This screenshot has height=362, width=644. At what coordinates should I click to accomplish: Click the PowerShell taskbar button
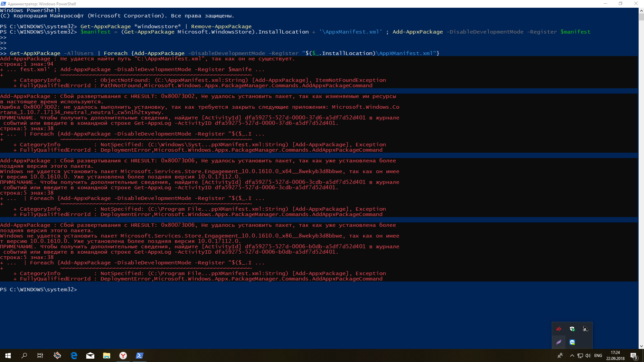[x=140, y=356]
